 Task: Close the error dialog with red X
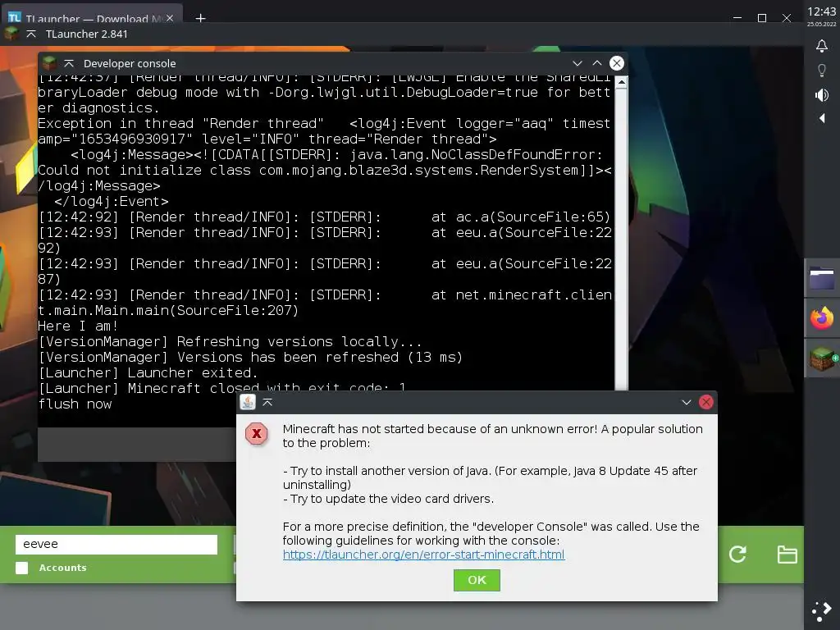[706, 402]
